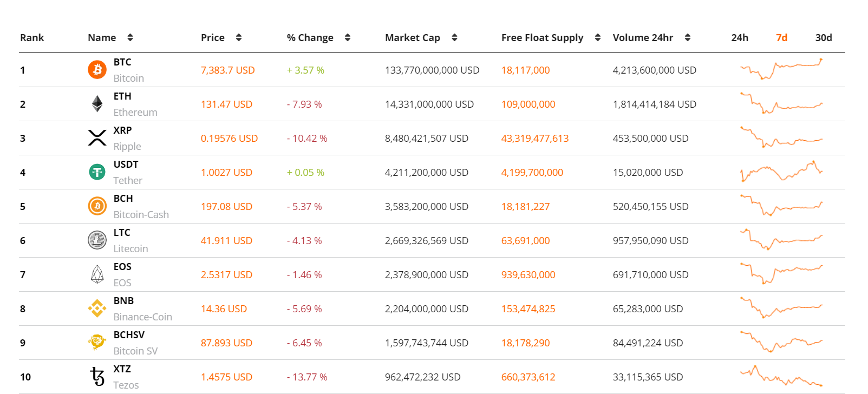This screenshot has width=868, height=394.
Task: Click the EOS logo icon
Action: pos(97,274)
